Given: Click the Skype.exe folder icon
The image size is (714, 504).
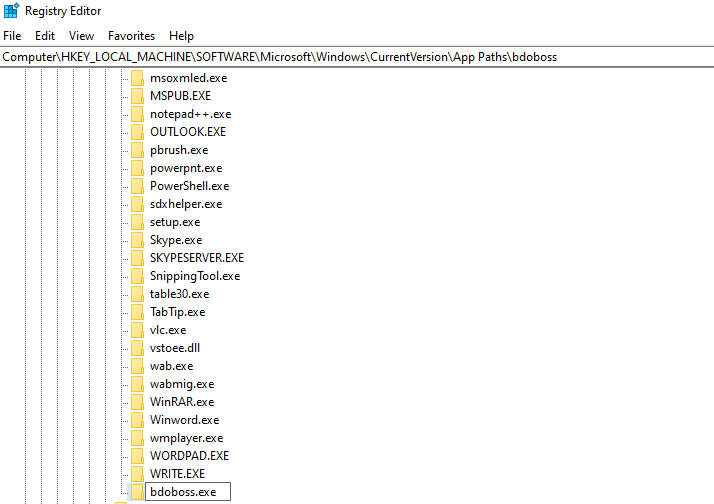Looking at the screenshot, I should tap(137, 240).
